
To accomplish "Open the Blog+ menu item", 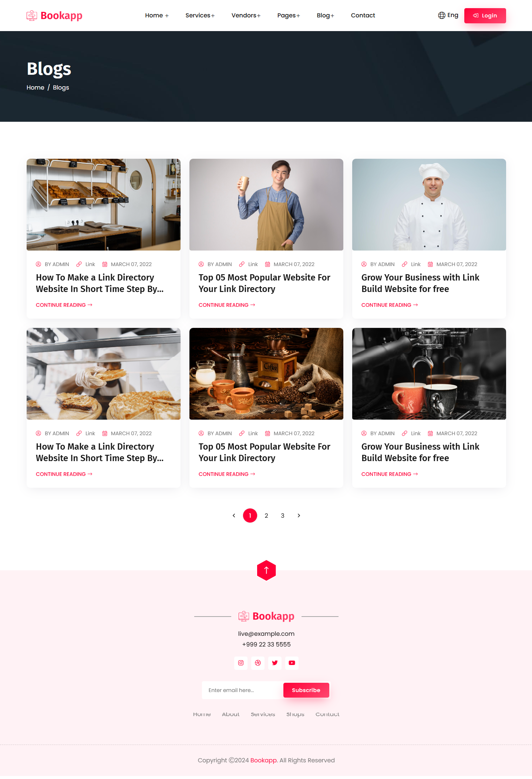I will [325, 16].
